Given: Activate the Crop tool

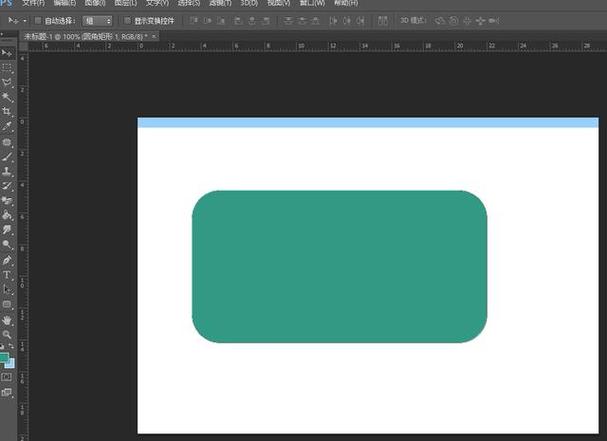Looking at the screenshot, I should 7,111.
